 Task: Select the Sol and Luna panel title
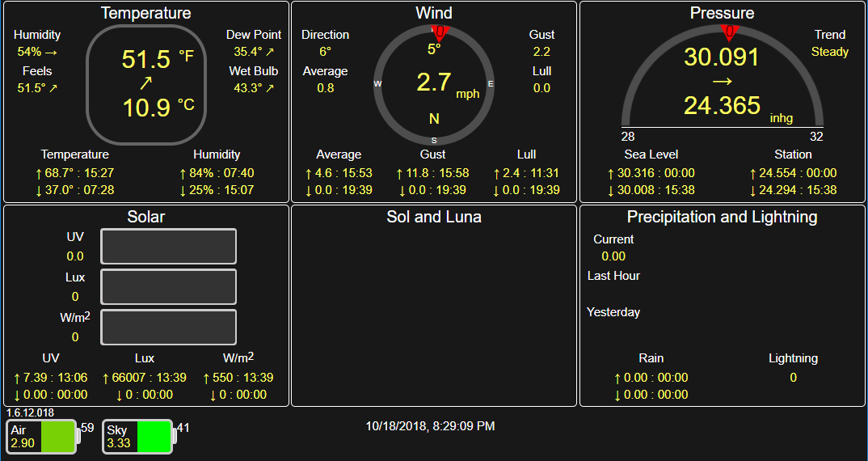(x=434, y=217)
